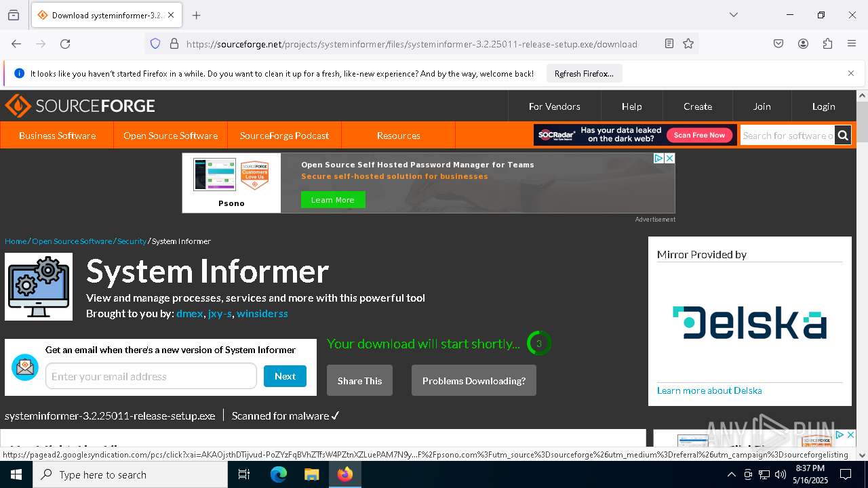Screen dimensions: 868x488
Task: Click the Home breadcrumb link
Action: point(16,241)
